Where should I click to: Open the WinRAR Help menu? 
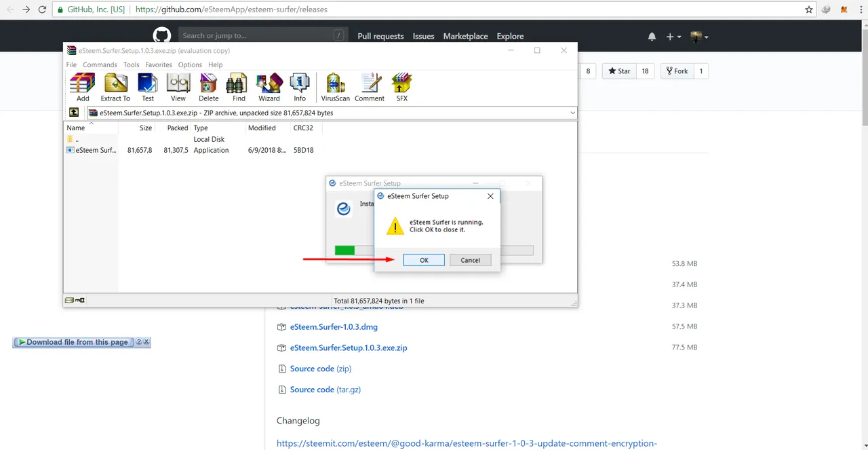216,64
